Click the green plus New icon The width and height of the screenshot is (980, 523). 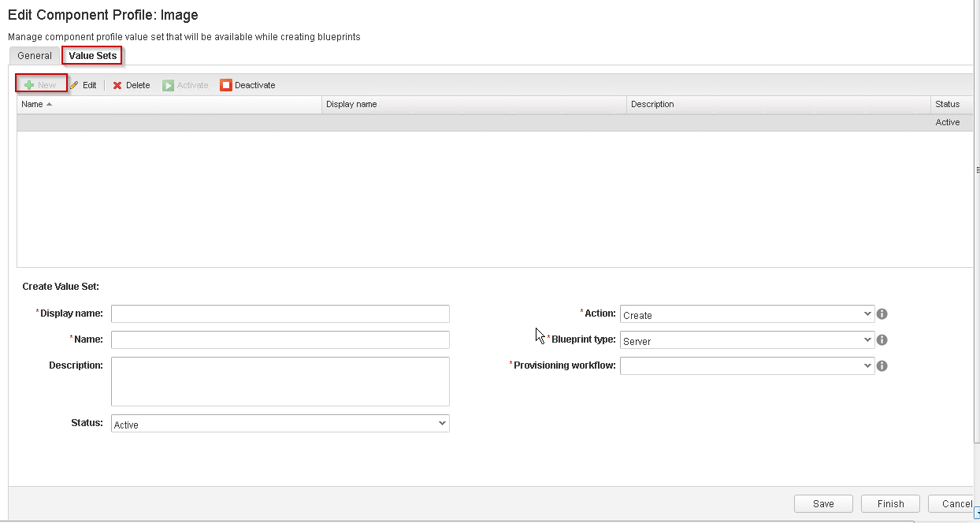pos(29,85)
